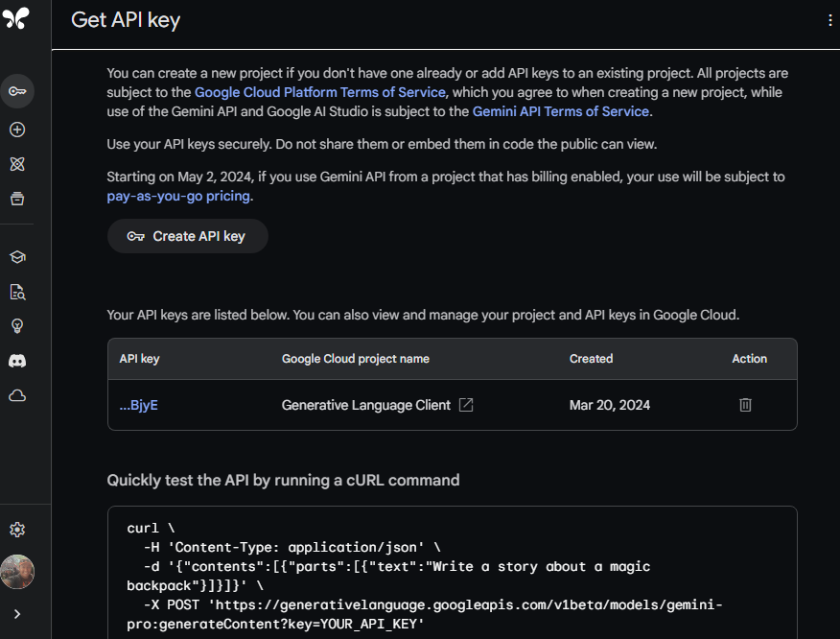The height and width of the screenshot is (639, 840).
Task: Open pay-as-you-go pricing link
Action: pyautogui.click(x=178, y=196)
